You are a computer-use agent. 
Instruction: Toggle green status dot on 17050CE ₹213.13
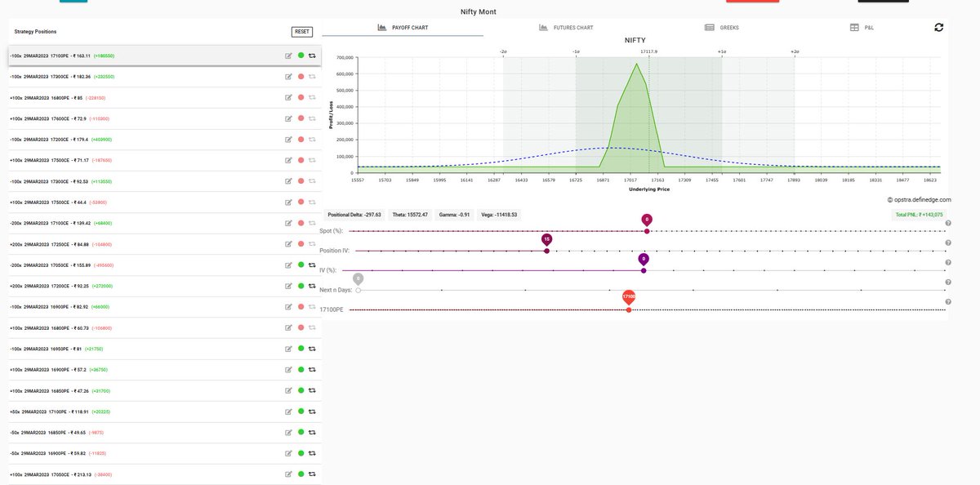tap(301, 474)
